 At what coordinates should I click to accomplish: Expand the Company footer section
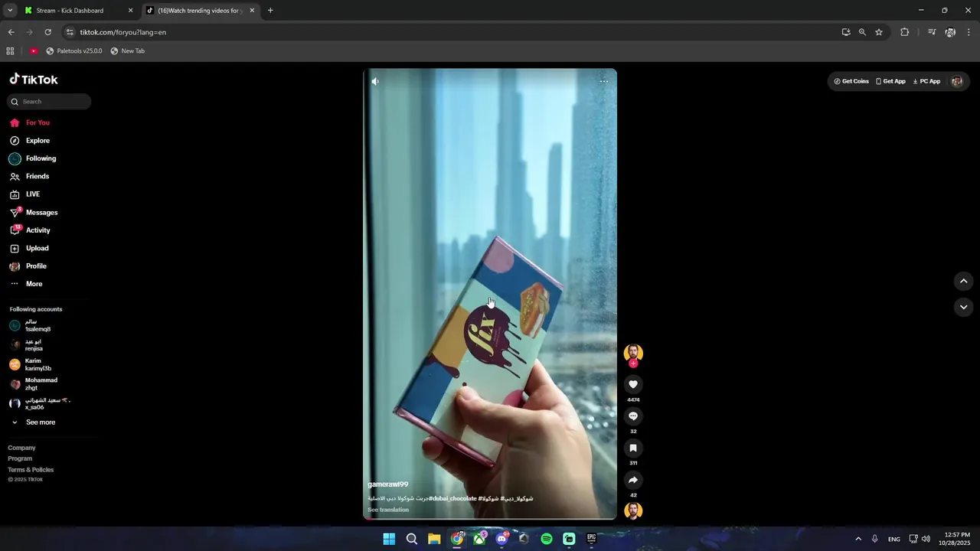(x=21, y=448)
